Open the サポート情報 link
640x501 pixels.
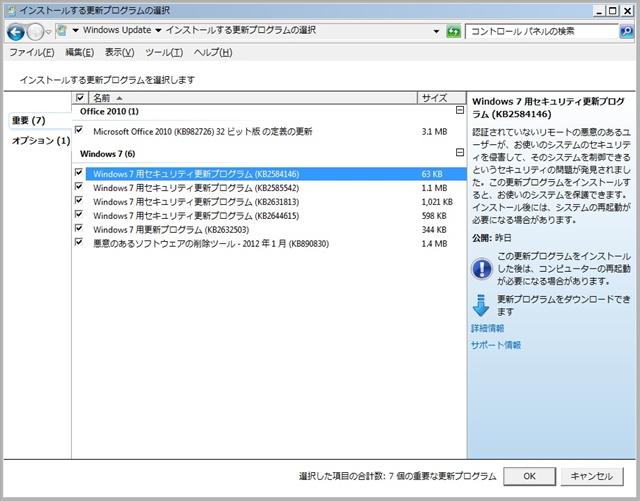[x=496, y=345]
